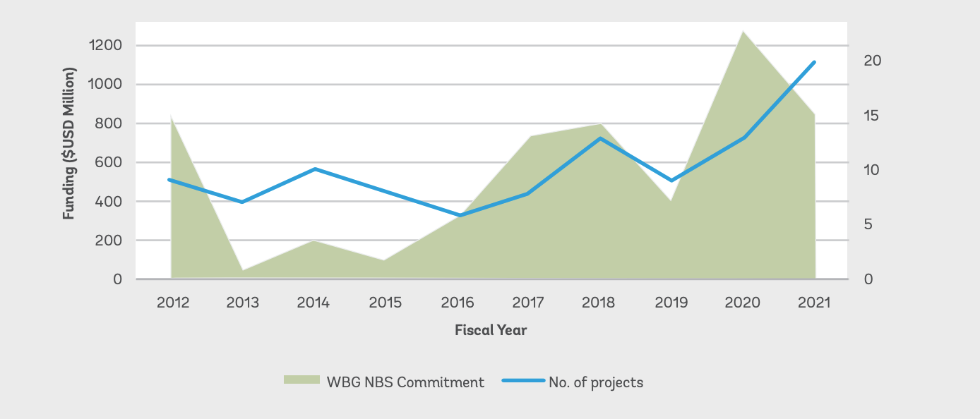Click the blue line's 2021 endpoint
Viewport: 980px width, 419px height.
[814, 62]
